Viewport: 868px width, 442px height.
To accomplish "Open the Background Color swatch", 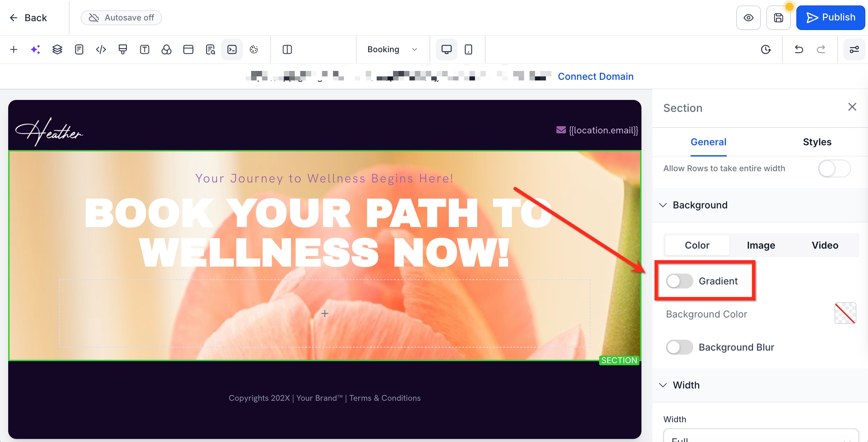I will point(845,313).
